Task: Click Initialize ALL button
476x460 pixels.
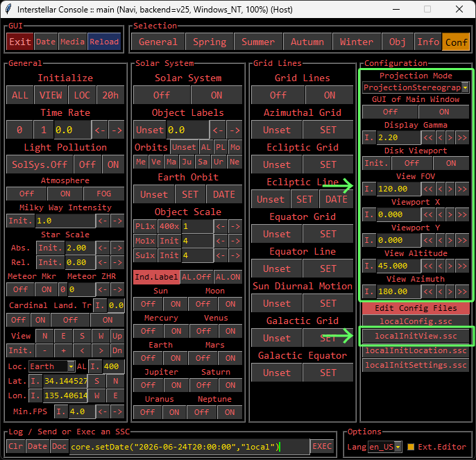Action: pos(20,95)
